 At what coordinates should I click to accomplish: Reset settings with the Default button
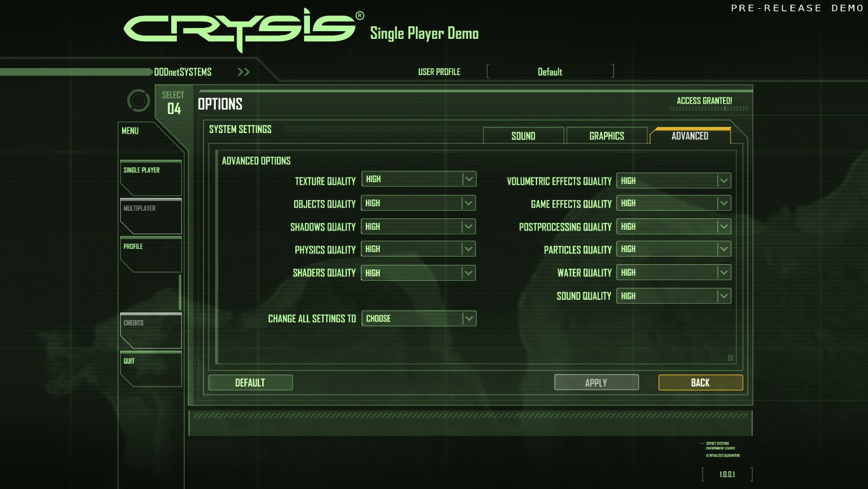(x=250, y=383)
